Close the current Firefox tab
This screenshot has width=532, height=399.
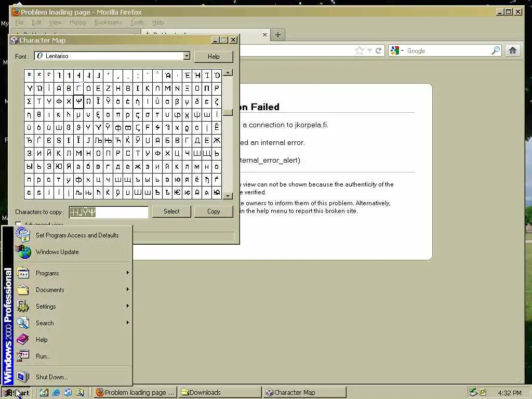pos(265,35)
